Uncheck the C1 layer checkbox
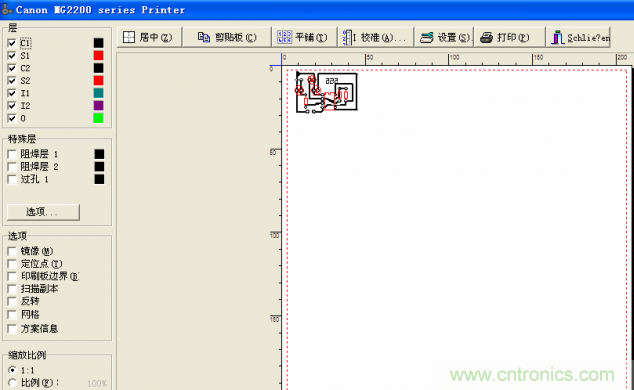The image size is (634, 390). 12,43
